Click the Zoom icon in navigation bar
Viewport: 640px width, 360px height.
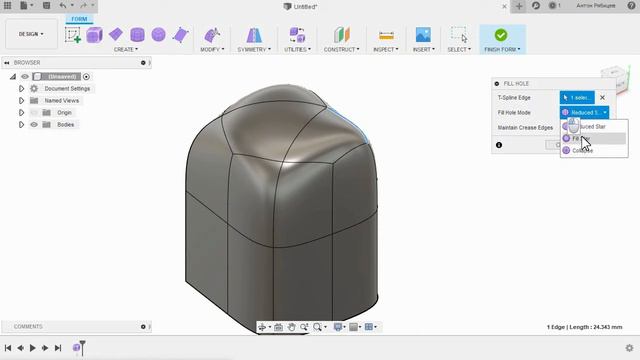(304, 327)
